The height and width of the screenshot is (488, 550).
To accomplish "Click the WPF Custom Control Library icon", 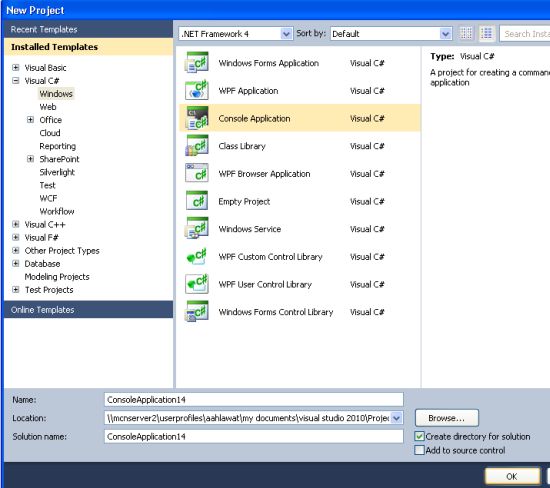I will [196, 256].
